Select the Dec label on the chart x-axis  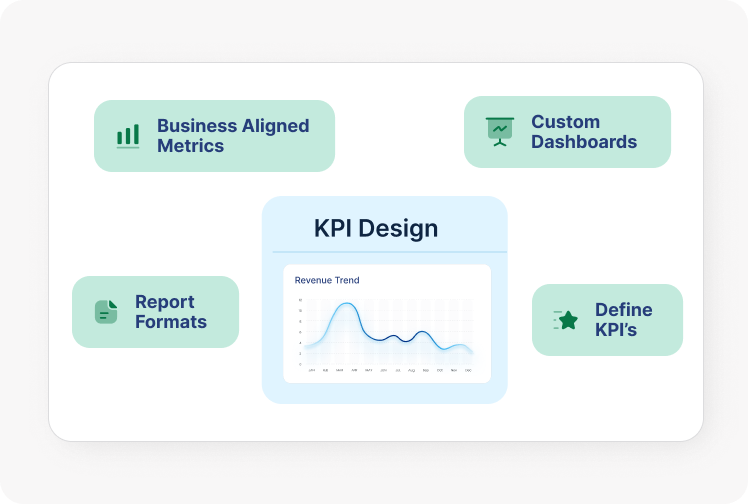(469, 370)
